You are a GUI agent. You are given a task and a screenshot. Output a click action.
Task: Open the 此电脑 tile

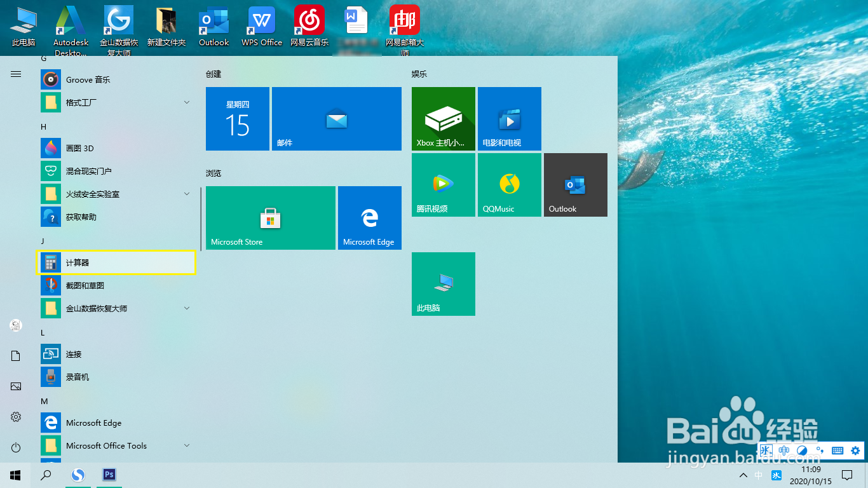[444, 284]
